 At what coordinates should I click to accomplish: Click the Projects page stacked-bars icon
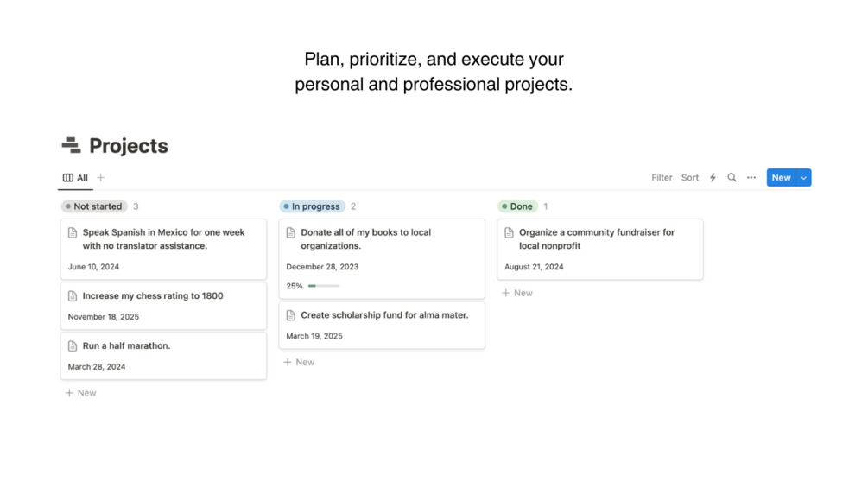click(71, 146)
